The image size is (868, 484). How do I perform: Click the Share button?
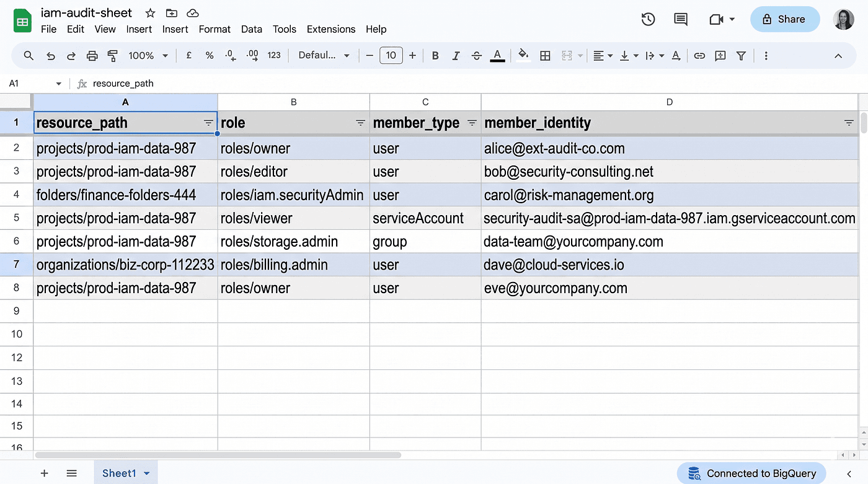(785, 19)
